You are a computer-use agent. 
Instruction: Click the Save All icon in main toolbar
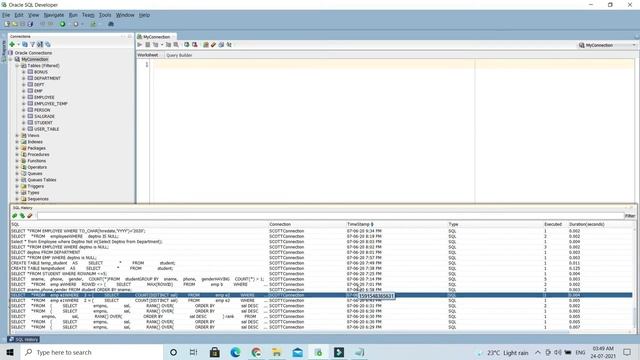click(x=30, y=24)
